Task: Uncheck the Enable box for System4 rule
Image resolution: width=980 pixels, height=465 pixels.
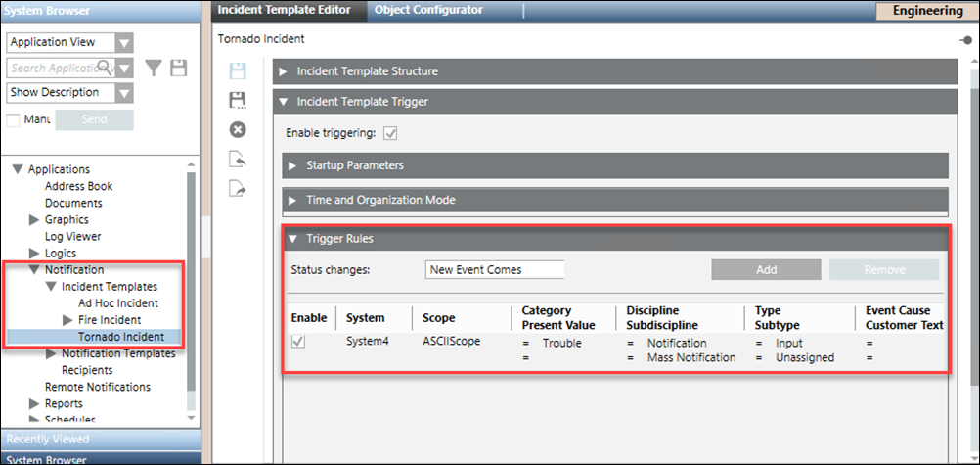Action: tap(299, 343)
